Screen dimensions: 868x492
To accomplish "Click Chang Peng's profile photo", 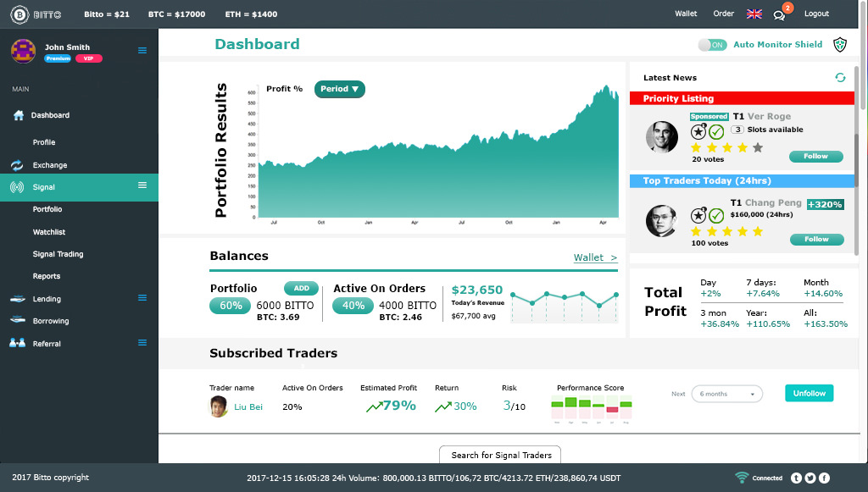I will [661, 221].
